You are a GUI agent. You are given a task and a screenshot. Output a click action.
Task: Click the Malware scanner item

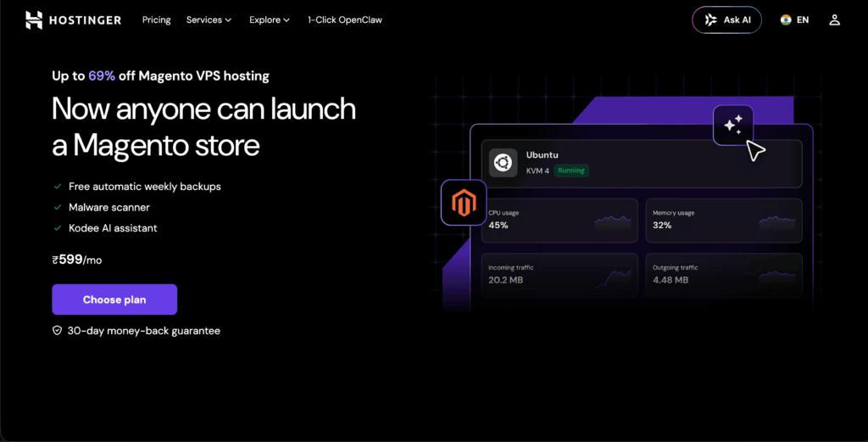click(109, 207)
